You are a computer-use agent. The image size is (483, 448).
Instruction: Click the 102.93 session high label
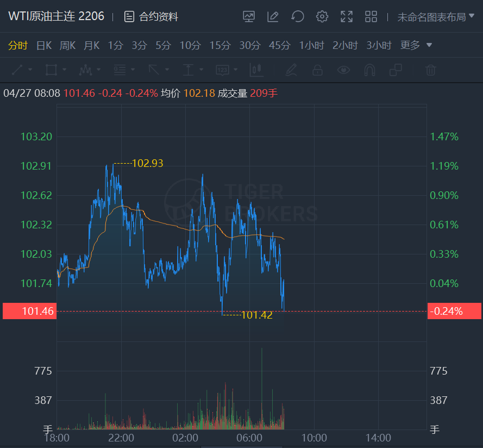[x=148, y=163]
